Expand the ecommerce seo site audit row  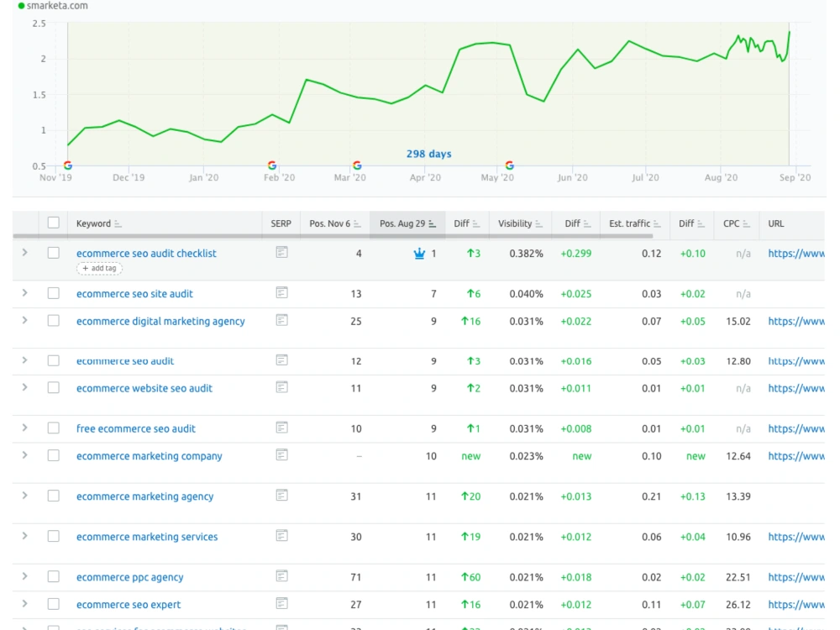24,292
